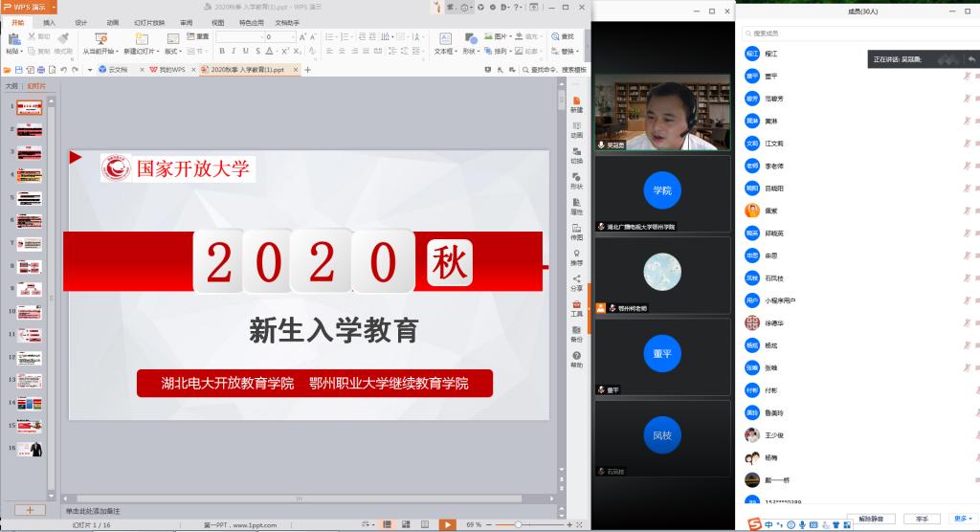This screenshot has width=980, height=532.
Task: Click the 举手 raise hand button
Action: point(922,519)
